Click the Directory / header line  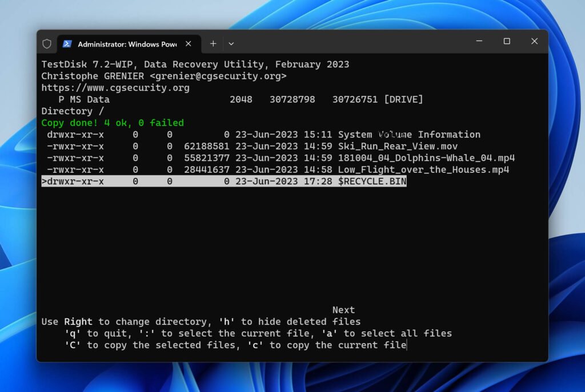tap(73, 111)
